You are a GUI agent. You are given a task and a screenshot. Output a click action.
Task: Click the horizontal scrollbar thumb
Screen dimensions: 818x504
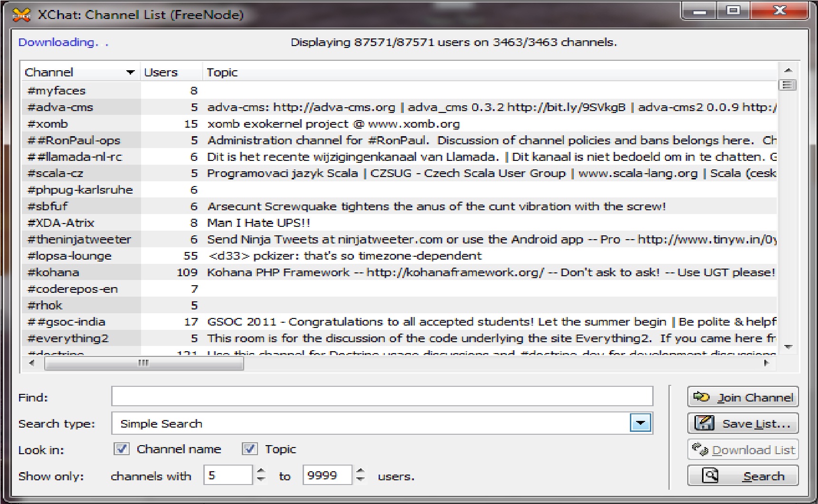click(x=144, y=363)
